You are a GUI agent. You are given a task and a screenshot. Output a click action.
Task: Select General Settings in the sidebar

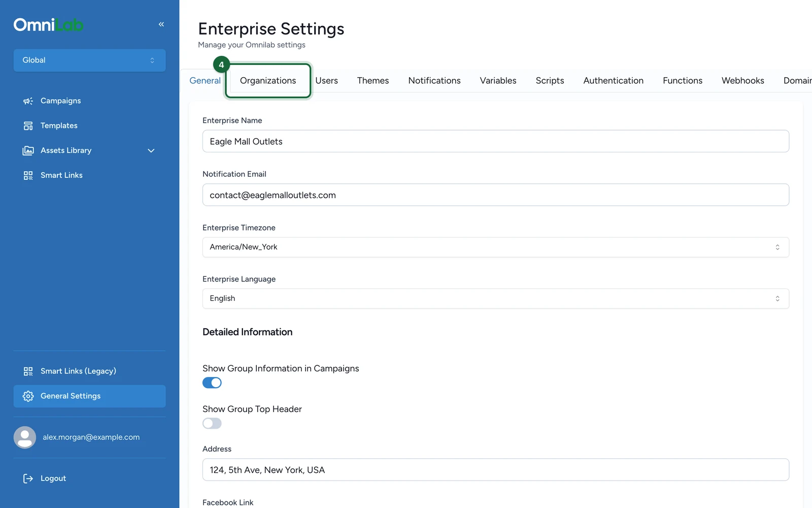89,396
